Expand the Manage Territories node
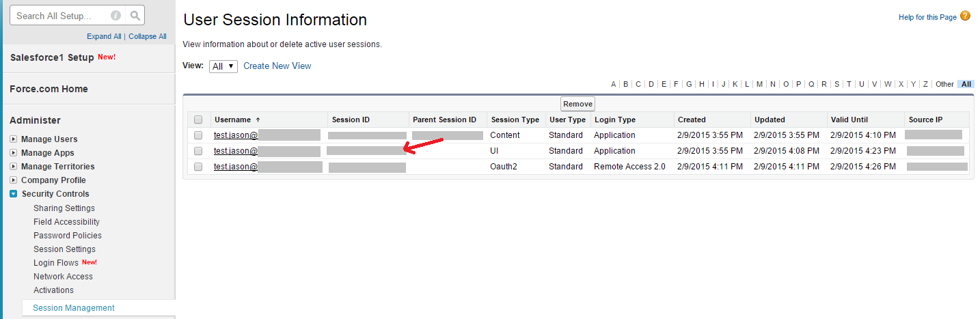 click(14, 167)
